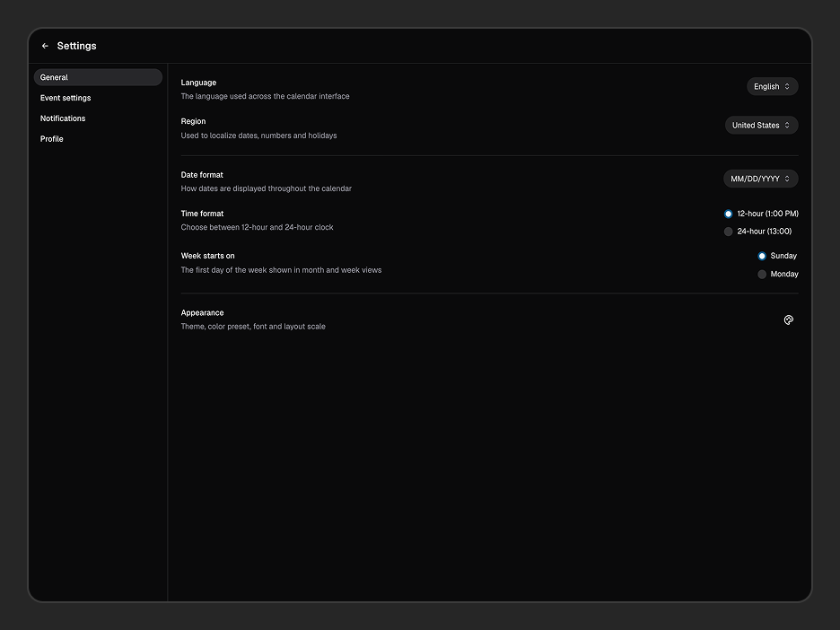Expand the United States region dropdown
Image resolution: width=840 pixels, height=630 pixels.
[x=761, y=126]
